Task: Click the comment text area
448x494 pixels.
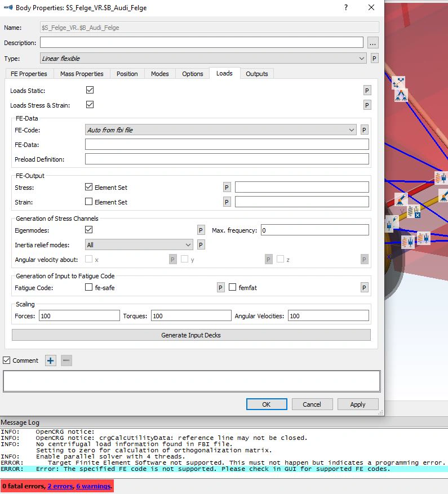Action: pyautogui.click(x=192, y=381)
